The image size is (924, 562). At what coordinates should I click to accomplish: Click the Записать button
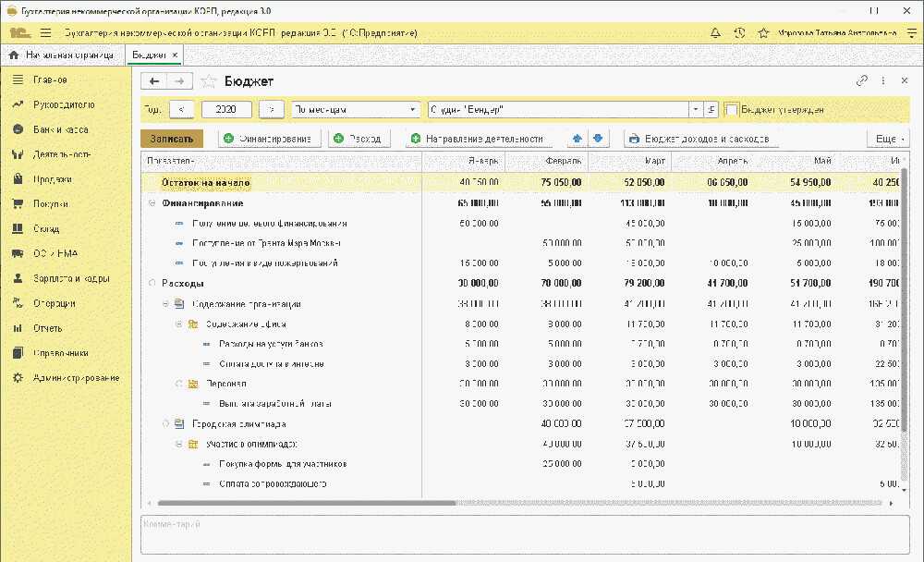172,139
